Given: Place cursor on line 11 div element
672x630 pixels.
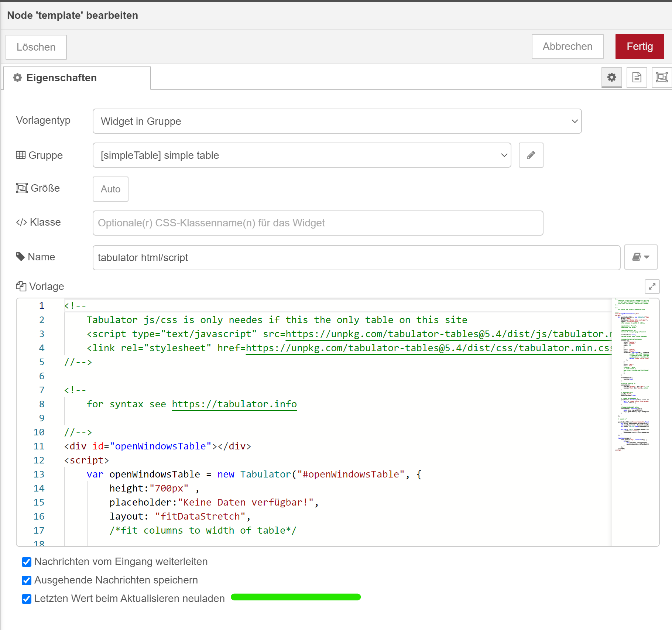Looking at the screenshot, I should [x=158, y=446].
